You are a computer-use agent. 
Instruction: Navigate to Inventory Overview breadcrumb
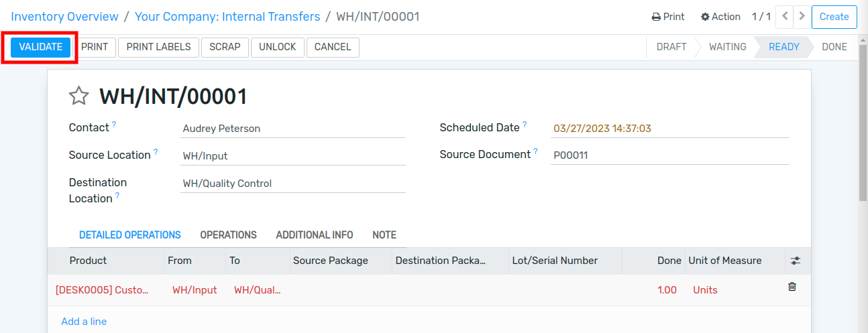65,17
